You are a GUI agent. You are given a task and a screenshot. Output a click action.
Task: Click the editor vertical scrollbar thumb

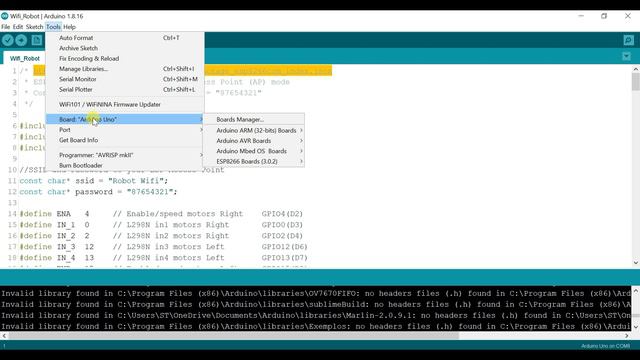636,82
